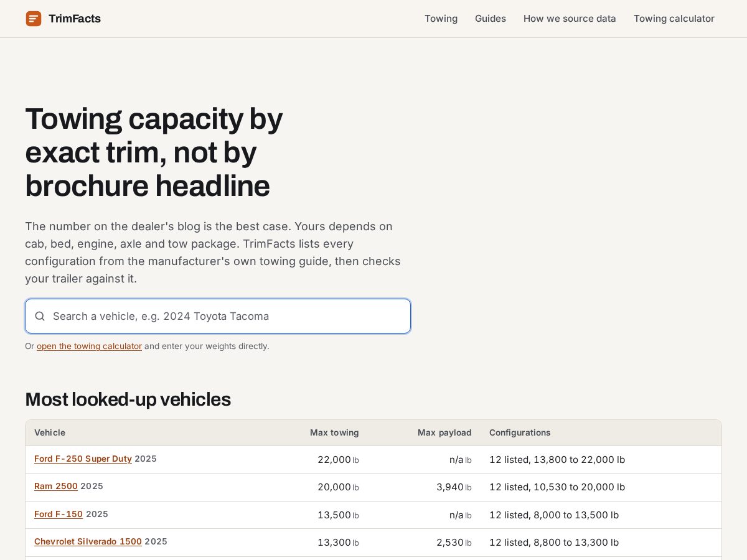Click '12 listed, 10,530 to 20,000 lb'

557,487
